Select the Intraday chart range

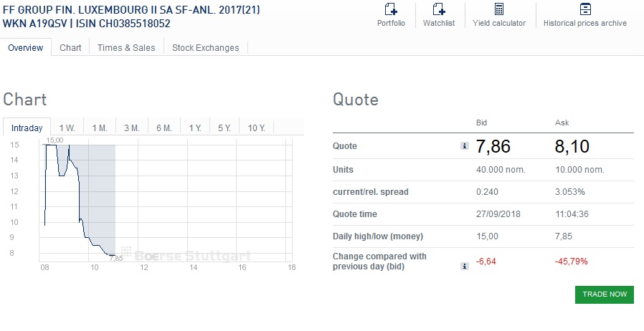27,128
